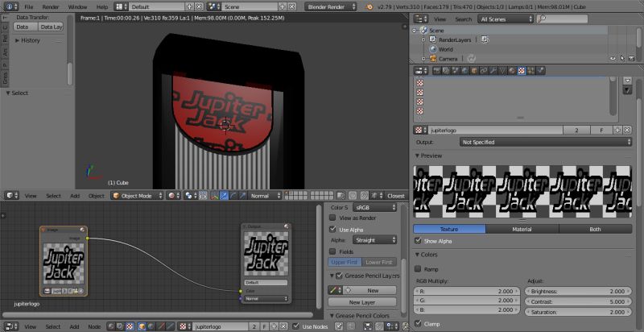Toggle Use Alpha checkbox
The image size is (644, 332).
[332, 230]
